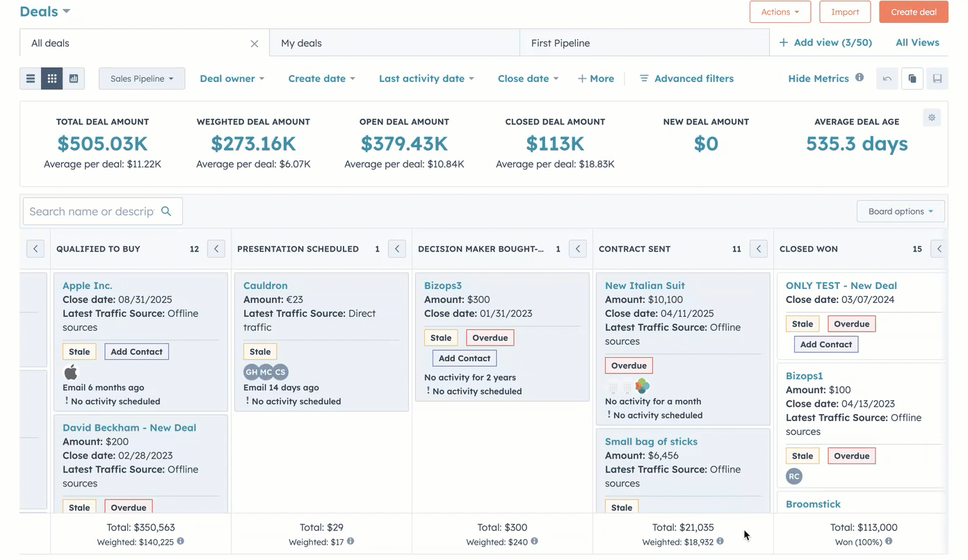Image resolution: width=968 pixels, height=560 pixels.
Task: Open the Apple Inc. deal
Action: (87, 286)
